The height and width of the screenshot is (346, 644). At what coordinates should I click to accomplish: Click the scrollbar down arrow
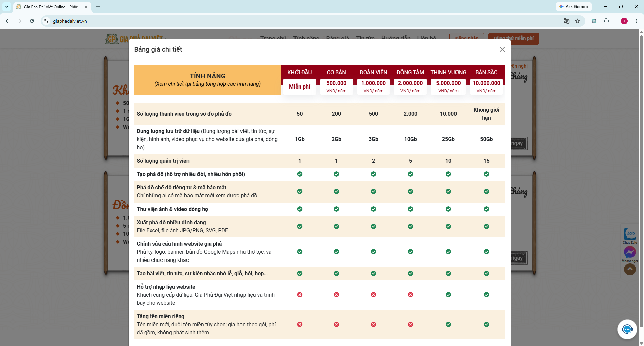pos(641,343)
